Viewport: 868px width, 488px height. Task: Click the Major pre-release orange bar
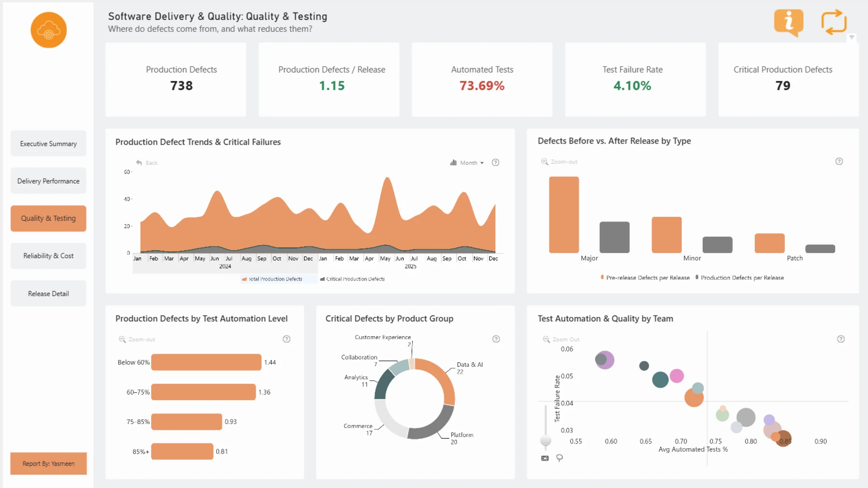[564, 215]
